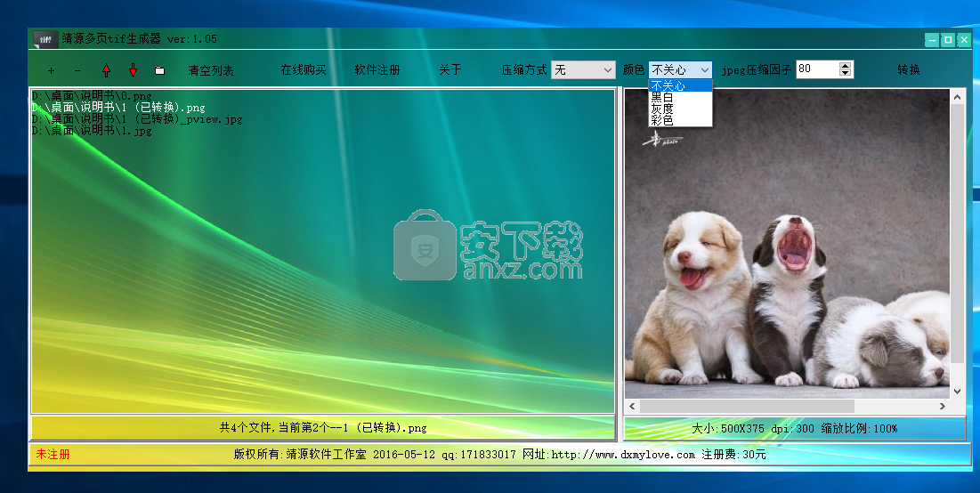Close the tif生成器 window
The width and height of the screenshot is (980, 493).
pos(964,40)
